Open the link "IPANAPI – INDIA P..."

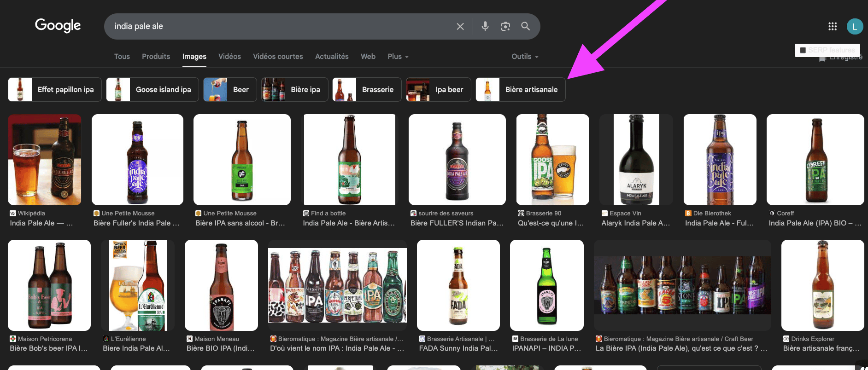(546, 348)
